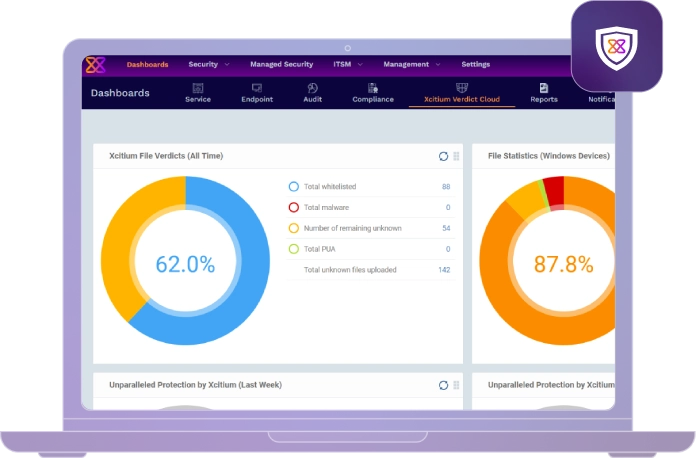The height and width of the screenshot is (458, 696).
Task: Open Settings in the top navigation
Action: coord(475,65)
